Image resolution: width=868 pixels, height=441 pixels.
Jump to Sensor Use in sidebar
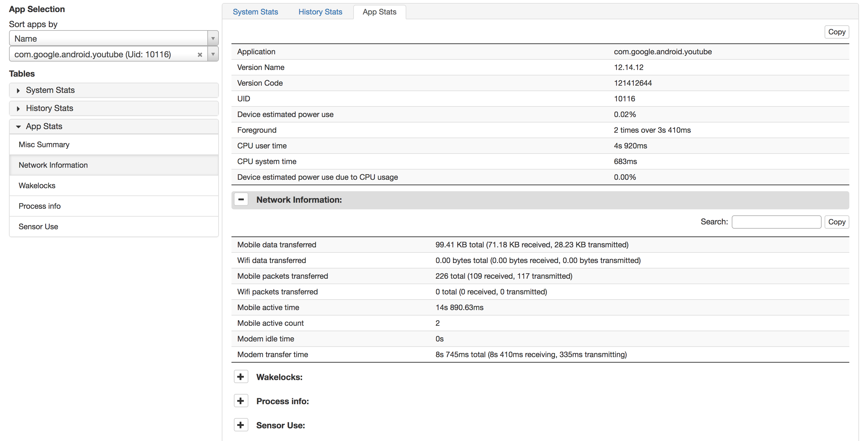pyautogui.click(x=38, y=227)
